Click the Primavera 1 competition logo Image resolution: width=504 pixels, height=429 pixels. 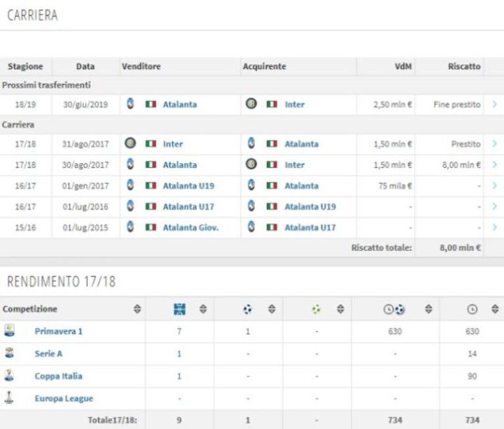[9, 330]
